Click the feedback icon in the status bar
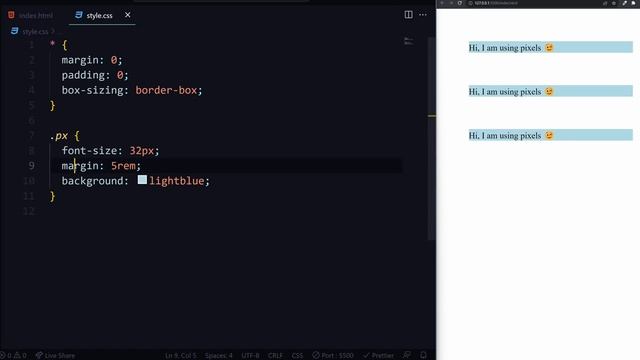The height and width of the screenshot is (360, 640). [407, 355]
